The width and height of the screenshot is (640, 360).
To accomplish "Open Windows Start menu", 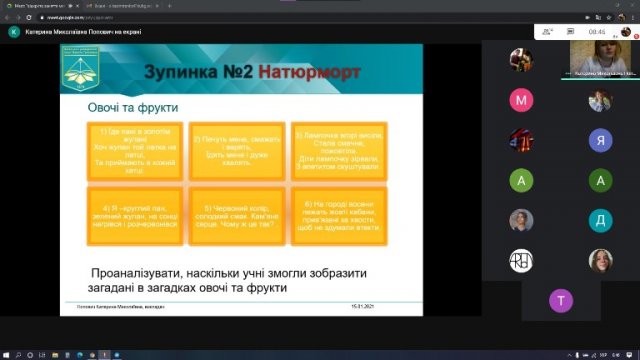I will point(6,355).
